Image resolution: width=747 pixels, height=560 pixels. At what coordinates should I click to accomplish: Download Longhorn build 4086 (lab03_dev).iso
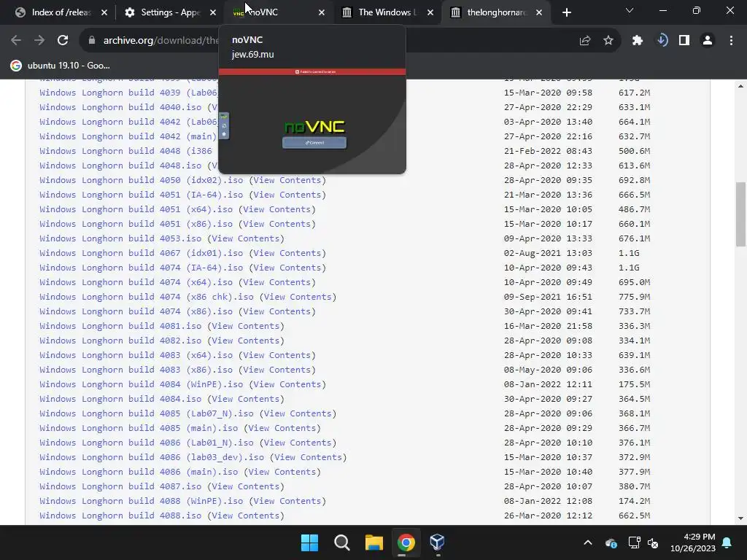[x=152, y=457]
